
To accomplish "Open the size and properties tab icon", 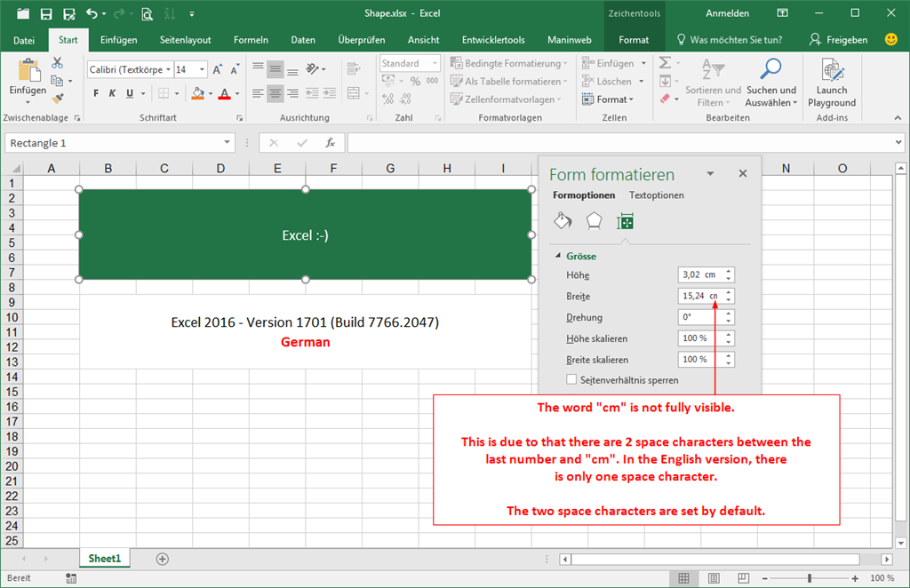I will coord(625,221).
